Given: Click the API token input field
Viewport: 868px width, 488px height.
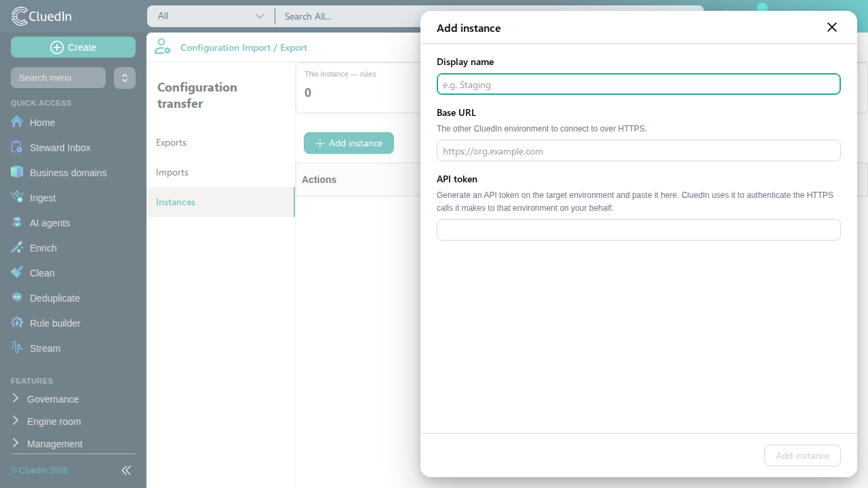Looking at the screenshot, I should coord(639,230).
